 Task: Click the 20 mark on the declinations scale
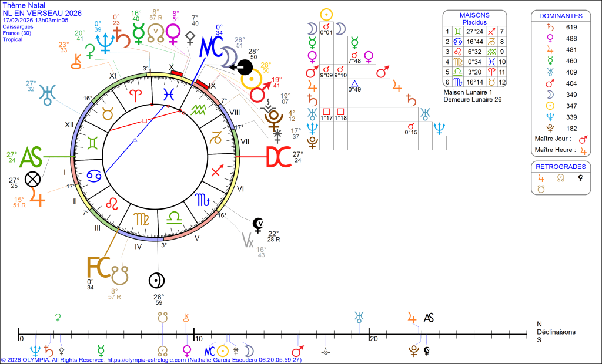pyautogui.click(x=372, y=339)
